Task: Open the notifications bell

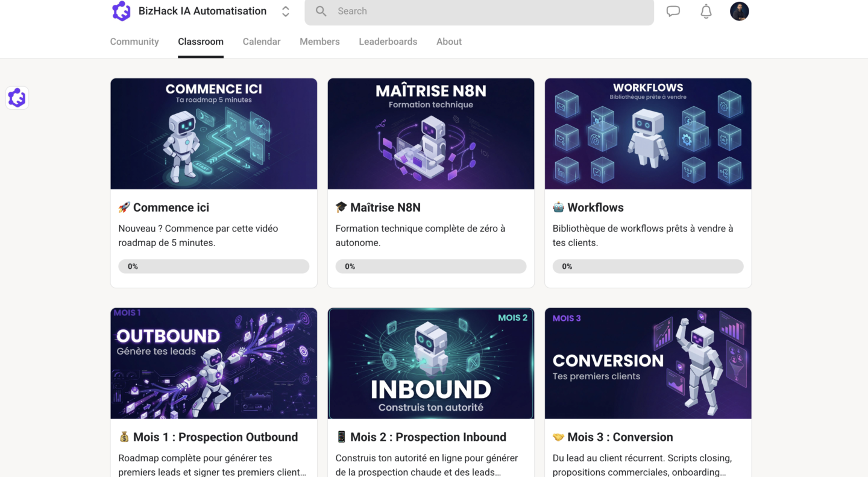Action: click(x=706, y=11)
